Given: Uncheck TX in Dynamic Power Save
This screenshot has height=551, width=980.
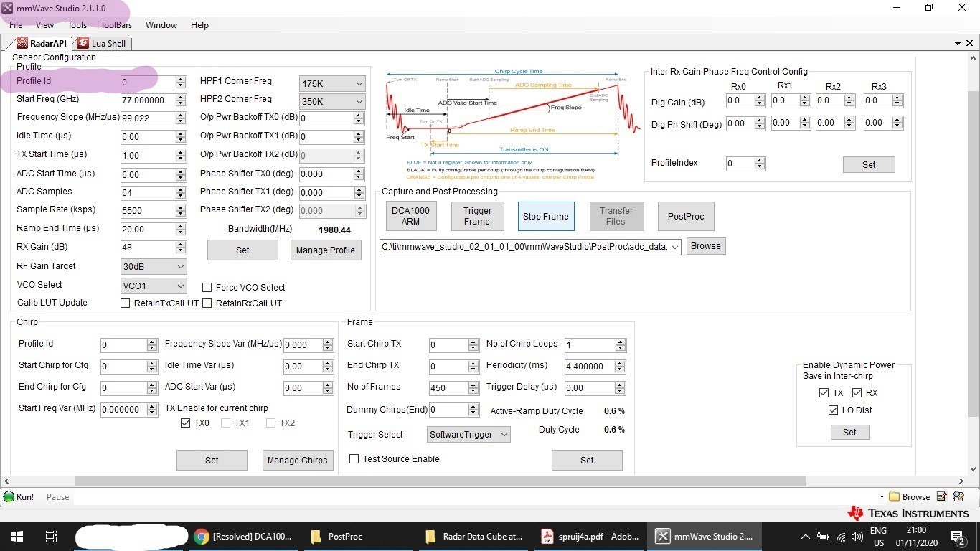Looking at the screenshot, I should pyautogui.click(x=824, y=393).
